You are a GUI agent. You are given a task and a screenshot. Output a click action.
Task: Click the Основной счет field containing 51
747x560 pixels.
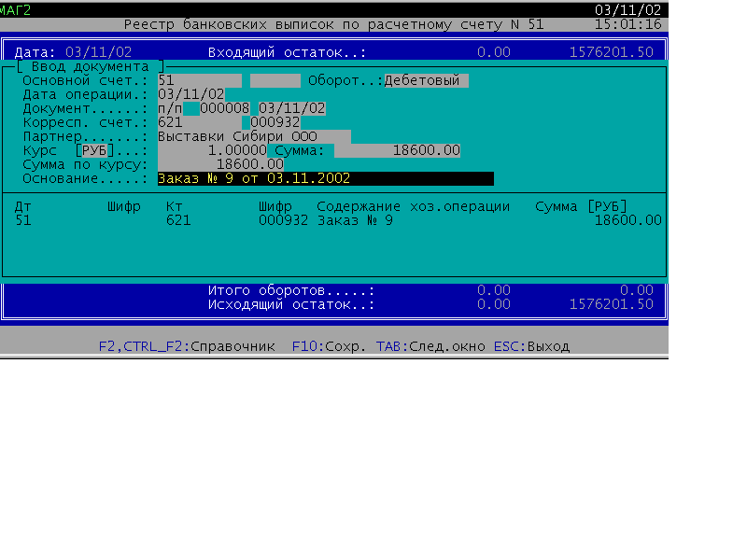[x=200, y=80]
